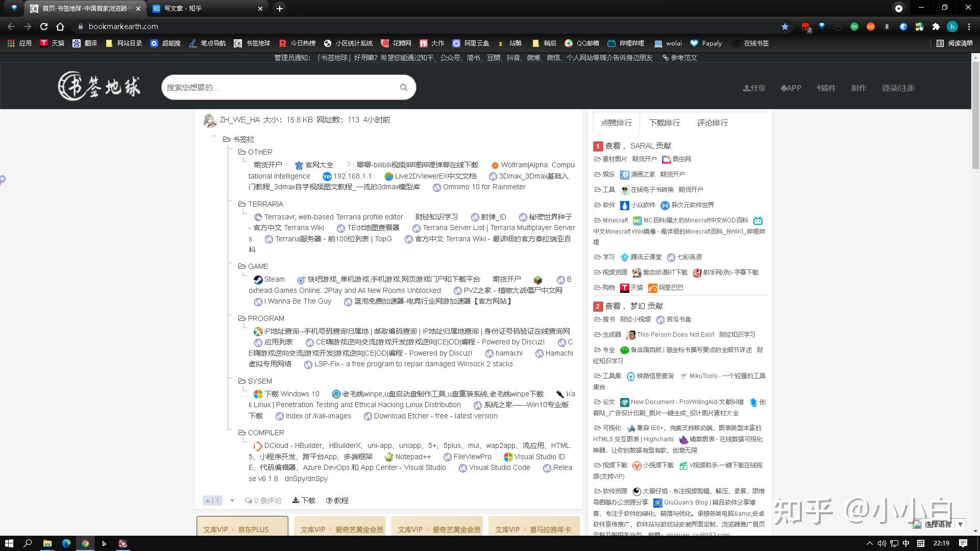Open browser home button
This screenshot has width=980, height=551.
(x=60, y=27)
